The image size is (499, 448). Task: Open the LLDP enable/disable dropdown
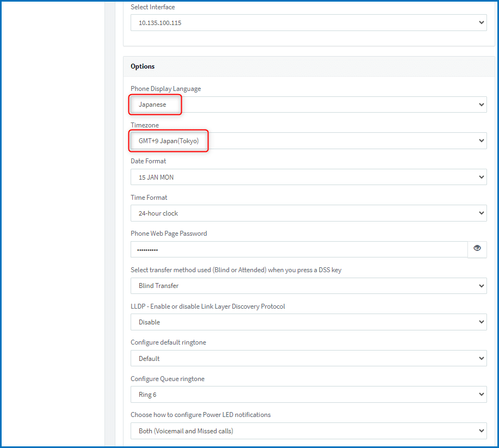[309, 322]
